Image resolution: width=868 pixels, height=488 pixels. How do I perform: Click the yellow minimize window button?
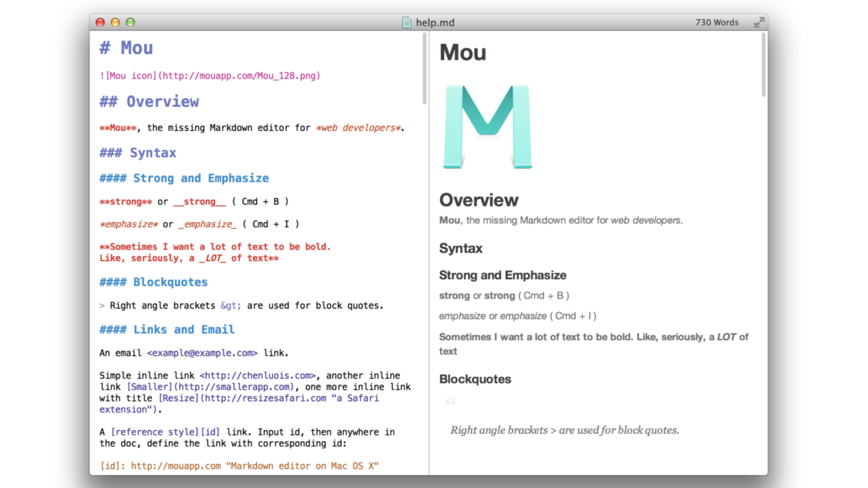click(115, 22)
